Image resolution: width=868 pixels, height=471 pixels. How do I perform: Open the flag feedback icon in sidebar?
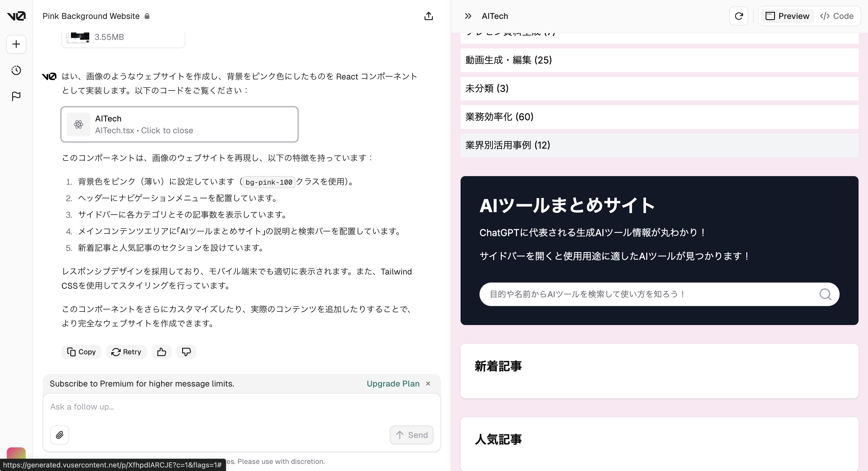pyautogui.click(x=16, y=96)
